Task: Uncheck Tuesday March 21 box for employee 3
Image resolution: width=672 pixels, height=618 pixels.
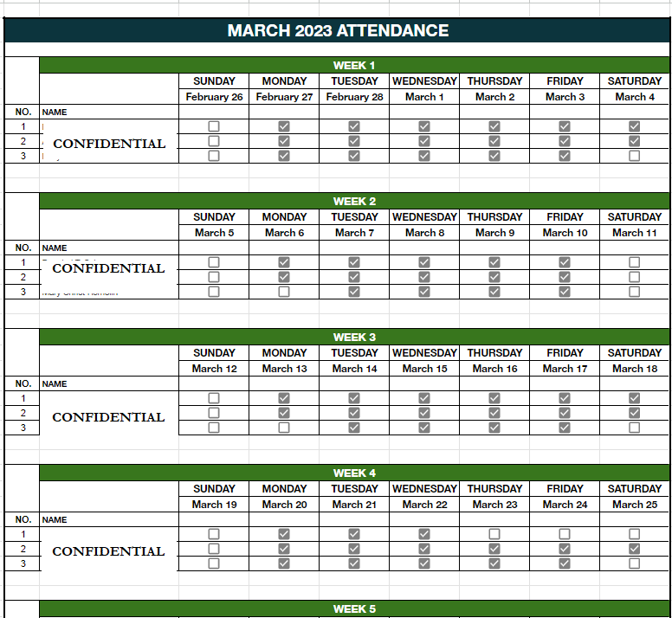Action: point(354,563)
